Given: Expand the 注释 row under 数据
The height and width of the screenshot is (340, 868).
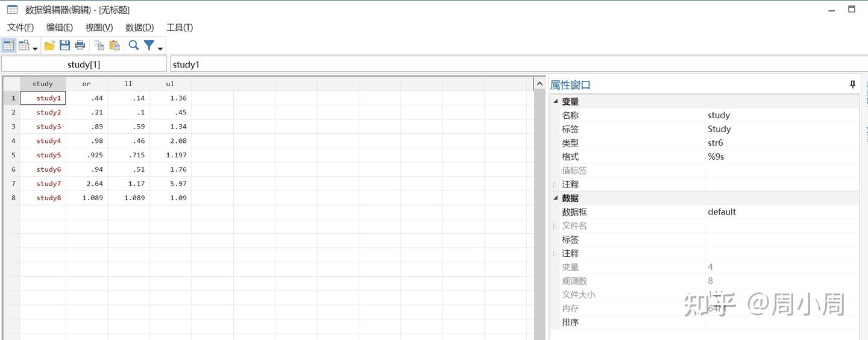Looking at the screenshot, I should pos(556,254).
